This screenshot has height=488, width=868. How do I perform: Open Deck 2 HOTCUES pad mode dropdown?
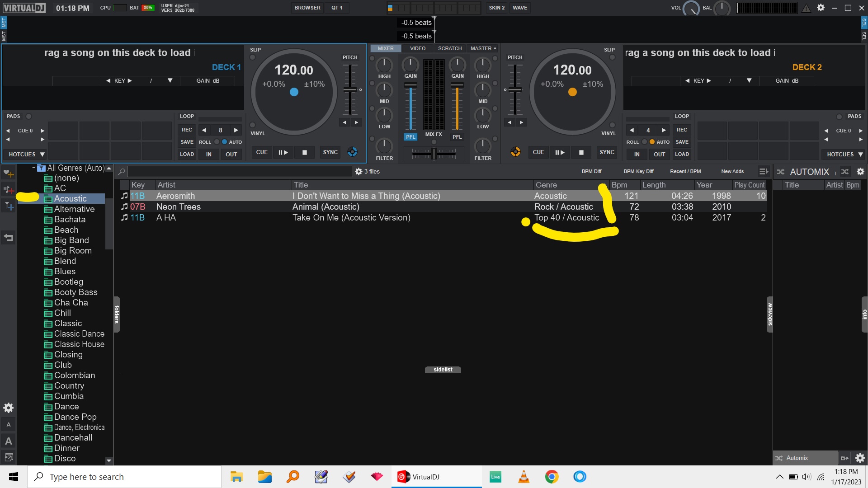coord(844,155)
